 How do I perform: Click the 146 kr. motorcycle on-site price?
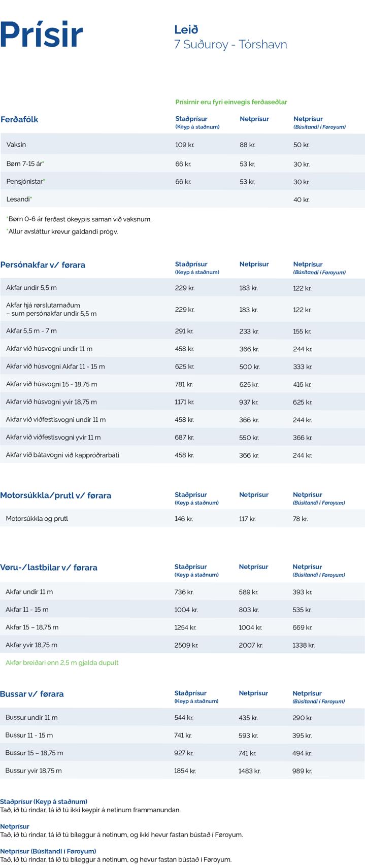coord(184,519)
